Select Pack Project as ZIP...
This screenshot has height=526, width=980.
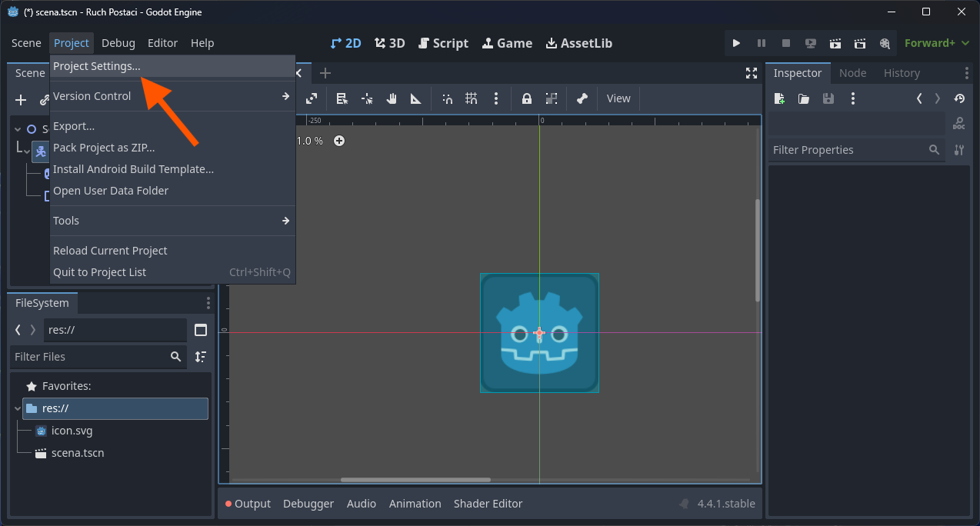click(x=172, y=148)
